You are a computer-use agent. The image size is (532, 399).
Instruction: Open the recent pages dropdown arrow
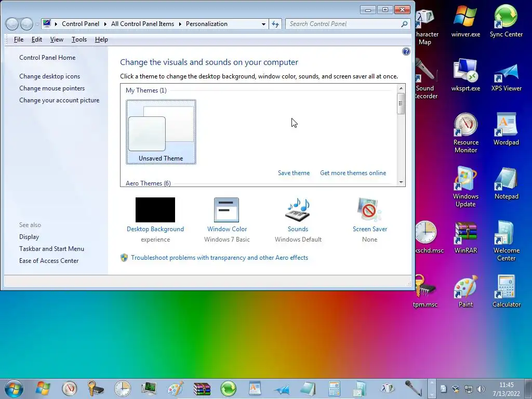37,24
